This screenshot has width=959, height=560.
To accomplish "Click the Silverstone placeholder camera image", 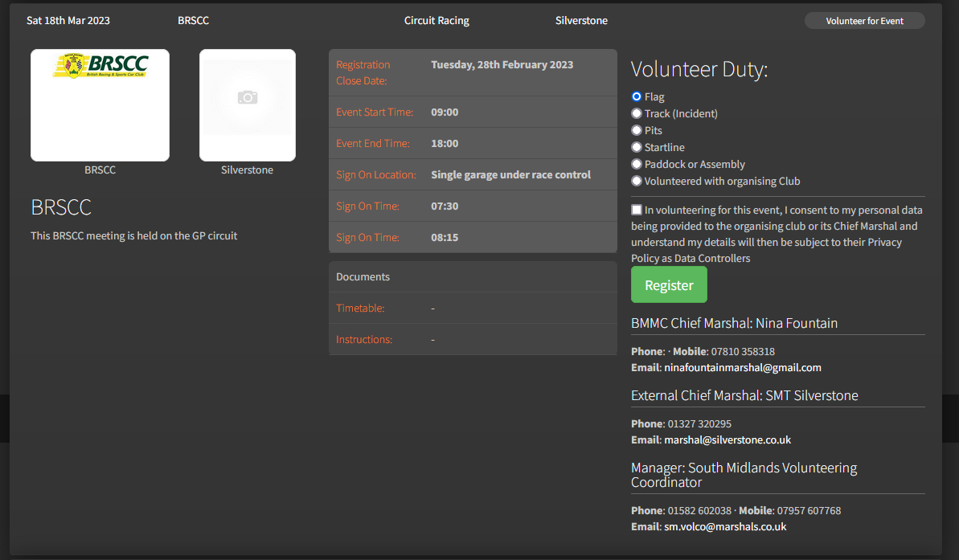I will [x=247, y=105].
